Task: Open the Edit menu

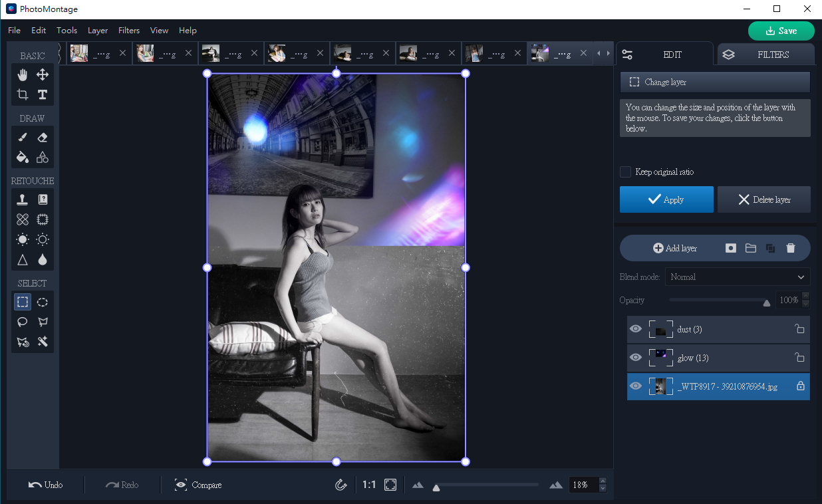Action: pos(39,31)
